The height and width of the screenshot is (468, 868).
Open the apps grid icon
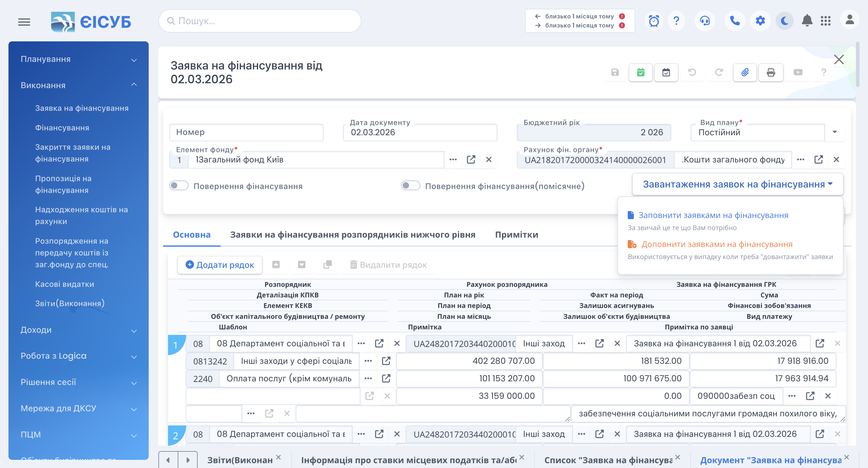point(826,21)
